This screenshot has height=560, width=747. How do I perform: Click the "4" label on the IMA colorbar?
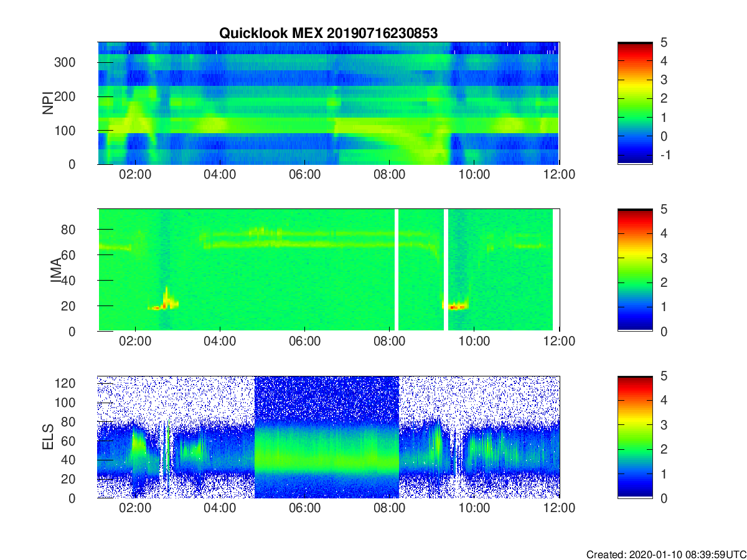click(663, 233)
